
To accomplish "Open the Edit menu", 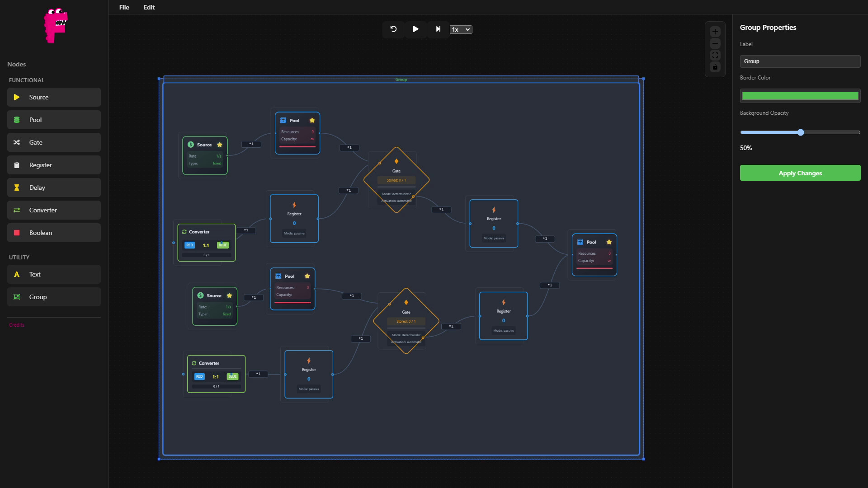I will pos(149,7).
